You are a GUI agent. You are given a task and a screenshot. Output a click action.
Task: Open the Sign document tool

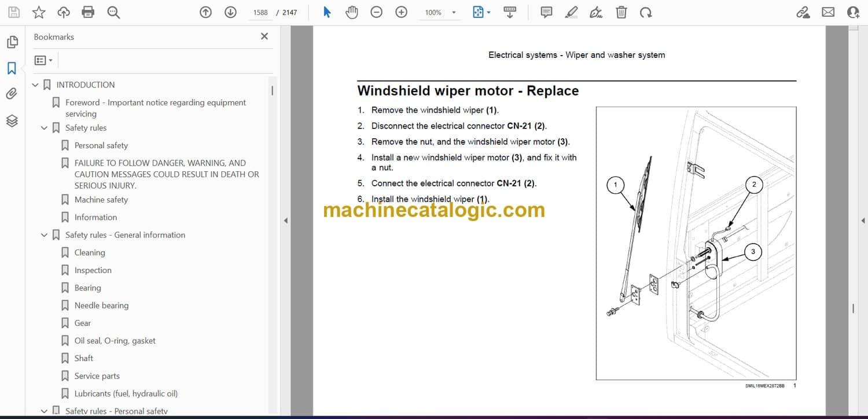click(596, 12)
